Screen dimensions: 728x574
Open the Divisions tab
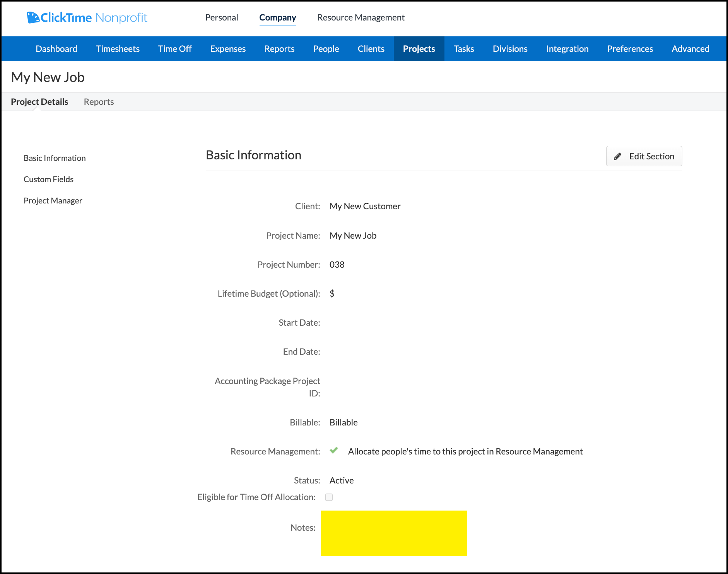click(x=510, y=49)
